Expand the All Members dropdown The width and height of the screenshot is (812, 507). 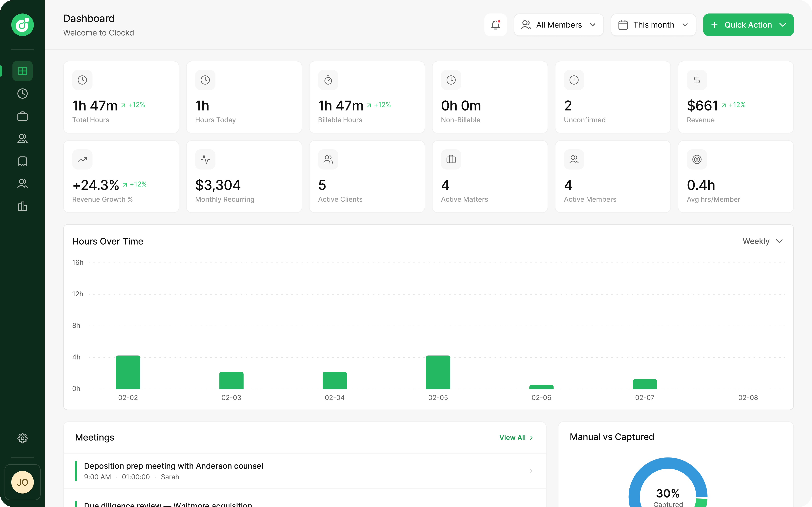click(x=559, y=25)
